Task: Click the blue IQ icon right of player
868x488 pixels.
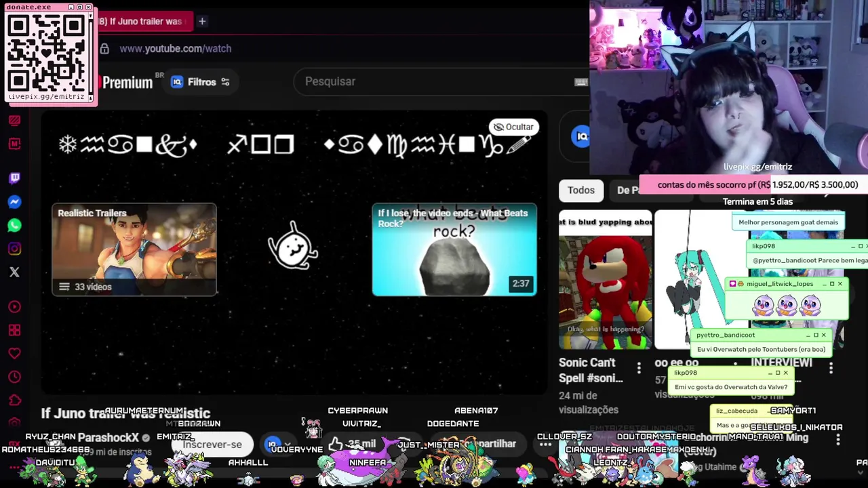Action: (581, 136)
